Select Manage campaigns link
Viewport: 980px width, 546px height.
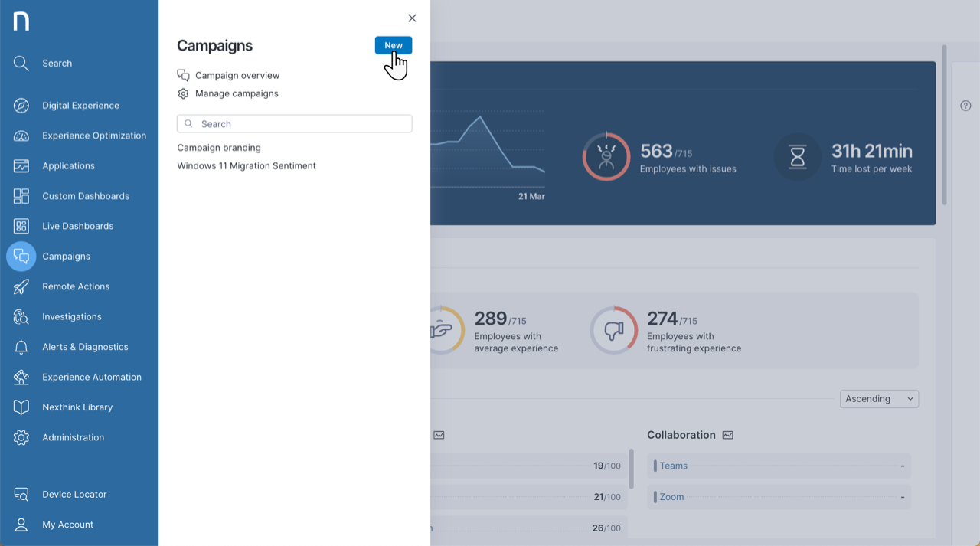236,93
